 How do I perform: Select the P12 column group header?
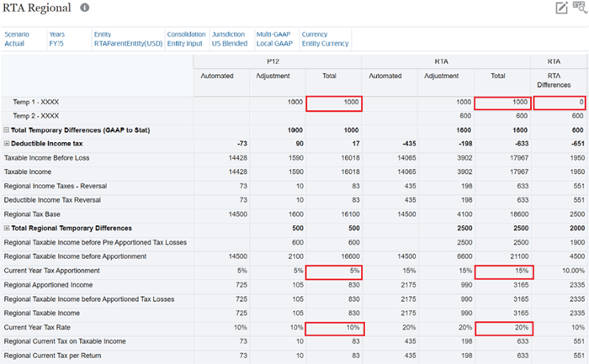[277, 61]
